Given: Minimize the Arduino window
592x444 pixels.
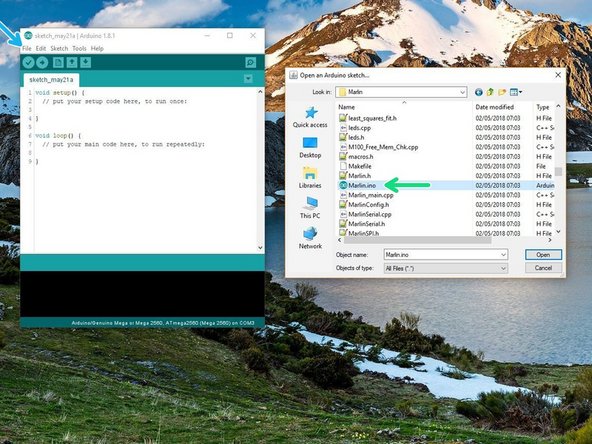Looking at the screenshot, I should pos(207,35).
